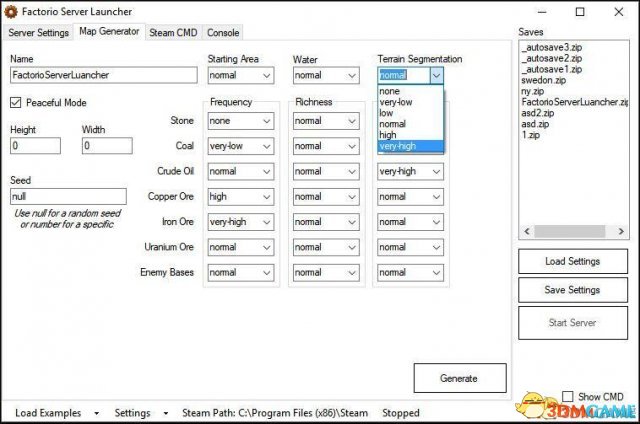Select _autosave2.zip in Saves list
The height and width of the screenshot is (424, 640).
(552, 58)
